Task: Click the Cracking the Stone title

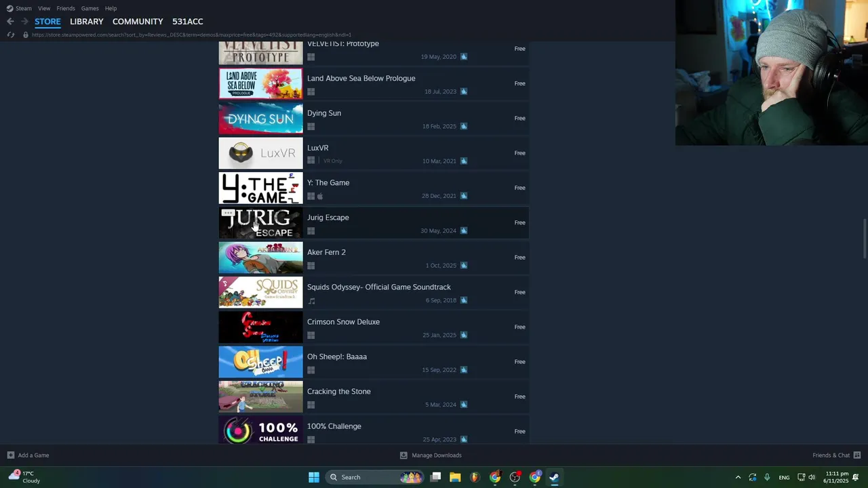Action: tap(338, 392)
